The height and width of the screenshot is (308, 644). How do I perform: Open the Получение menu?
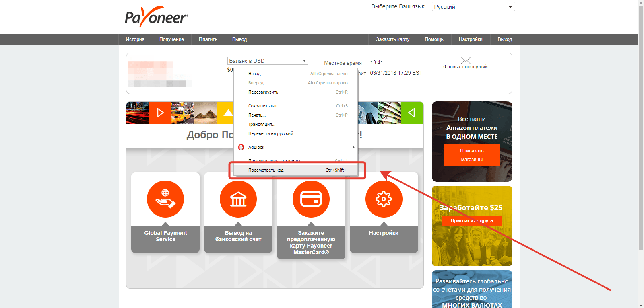(x=171, y=39)
